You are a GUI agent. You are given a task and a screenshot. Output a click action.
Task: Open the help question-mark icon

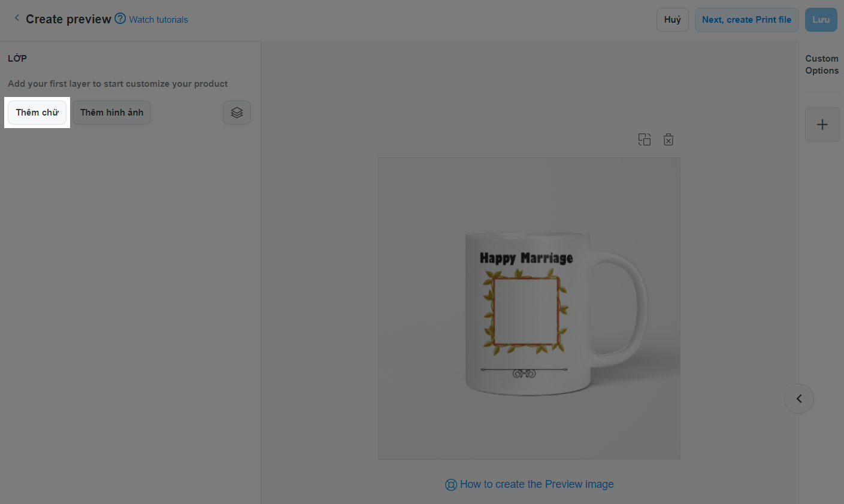(x=120, y=19)
